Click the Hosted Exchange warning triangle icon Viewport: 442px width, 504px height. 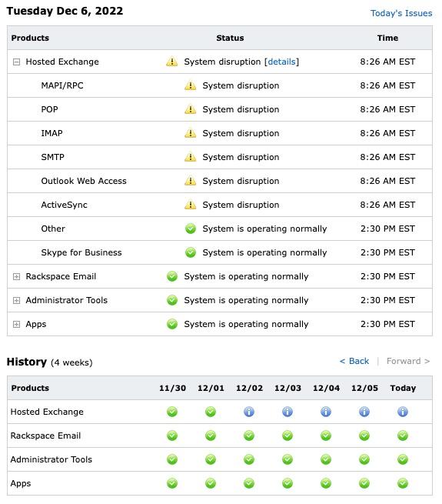tap(172, 62)
